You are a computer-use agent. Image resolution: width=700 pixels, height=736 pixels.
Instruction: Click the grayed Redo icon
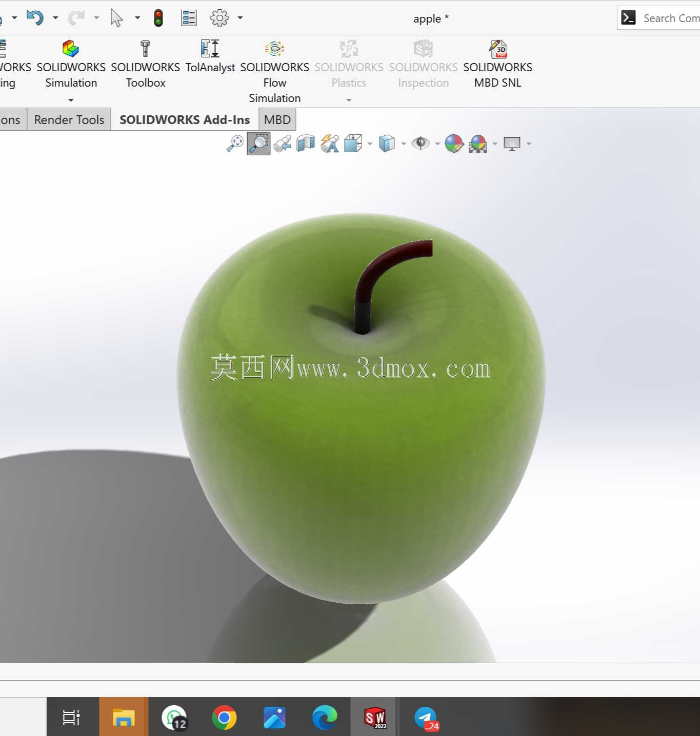coord(76,18)
